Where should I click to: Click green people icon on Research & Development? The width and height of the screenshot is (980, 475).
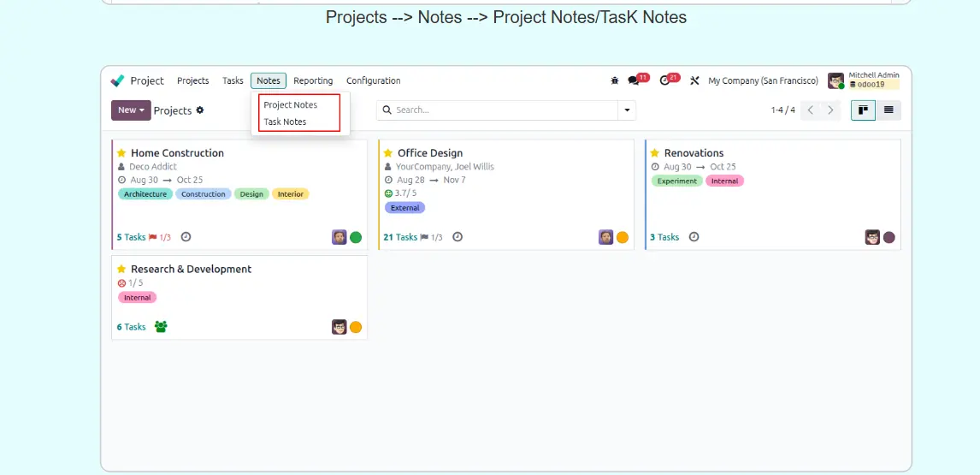pyautogui.click(x=161, y=327)
